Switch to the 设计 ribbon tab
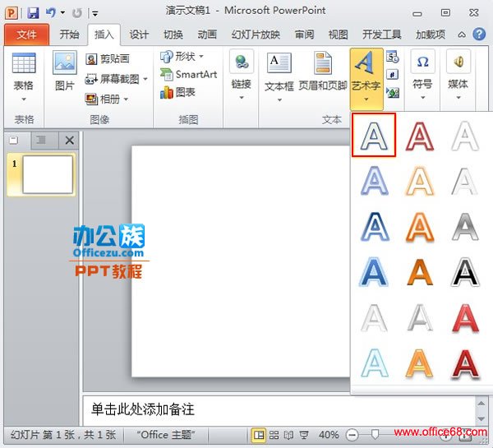Screen dimensions: 493x448 coord(139,35)
